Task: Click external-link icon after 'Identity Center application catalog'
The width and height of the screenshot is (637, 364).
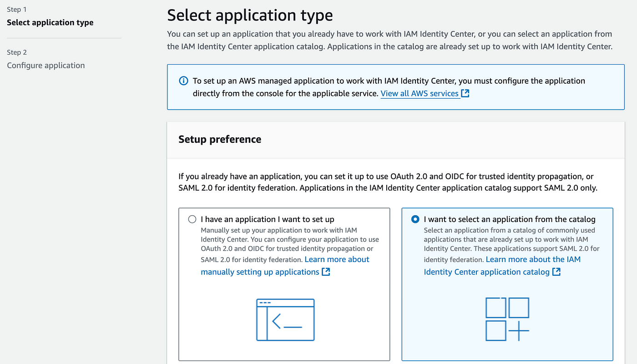Action: point(556,272)
